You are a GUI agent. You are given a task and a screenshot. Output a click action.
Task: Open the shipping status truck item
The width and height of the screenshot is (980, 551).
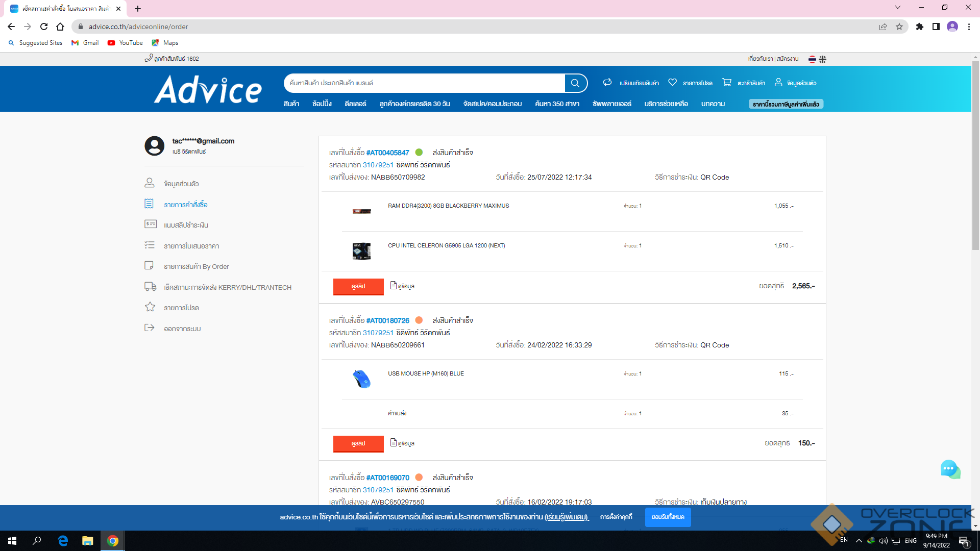tap(227, 287)
